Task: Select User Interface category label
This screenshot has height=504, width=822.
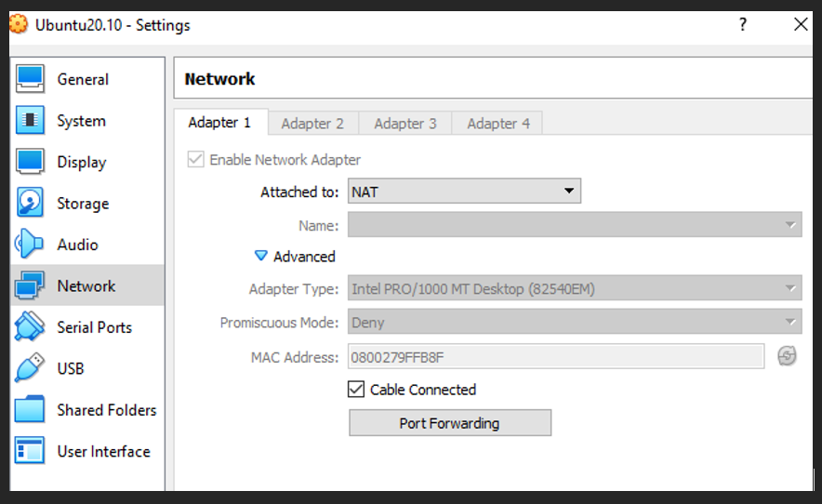Action: click(104, 451)
